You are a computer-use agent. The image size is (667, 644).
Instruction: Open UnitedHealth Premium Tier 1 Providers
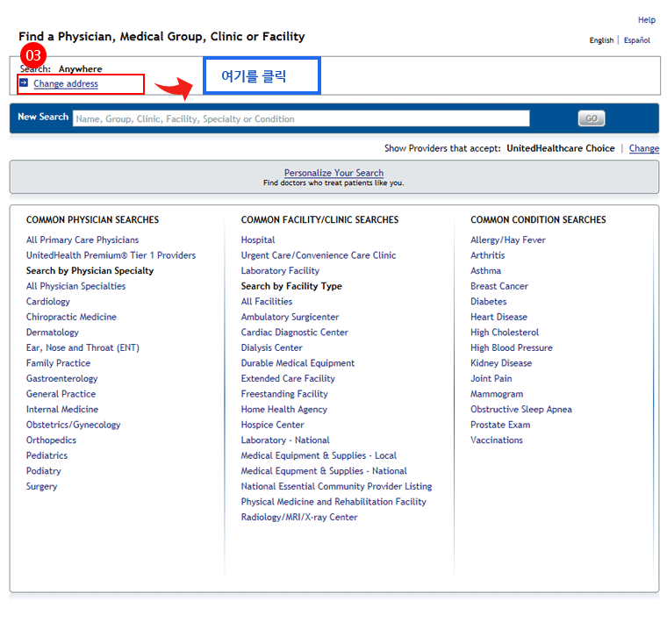pyautogui.click(x=111, y=255)
